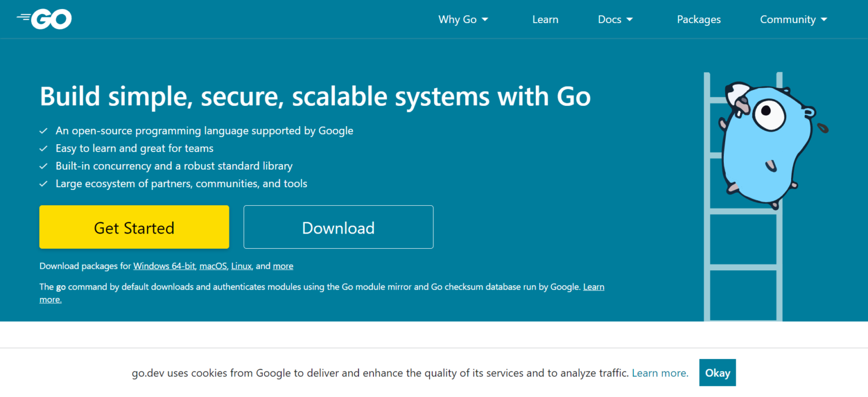The image size is (868, 397).
Task: Follow the 'more' download packages link
Action: point(283,266)
